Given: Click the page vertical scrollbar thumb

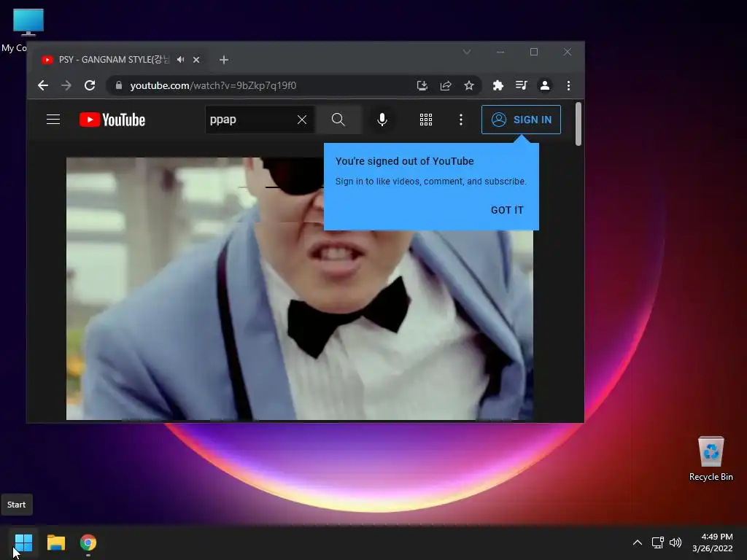Looking at the screenshot, I should click(x=578, y=124).
